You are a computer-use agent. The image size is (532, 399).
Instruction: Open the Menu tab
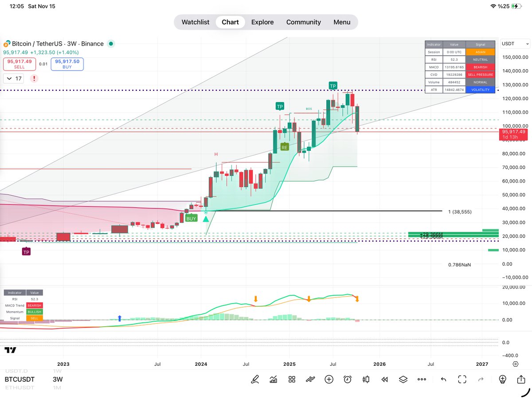[342, 22]
